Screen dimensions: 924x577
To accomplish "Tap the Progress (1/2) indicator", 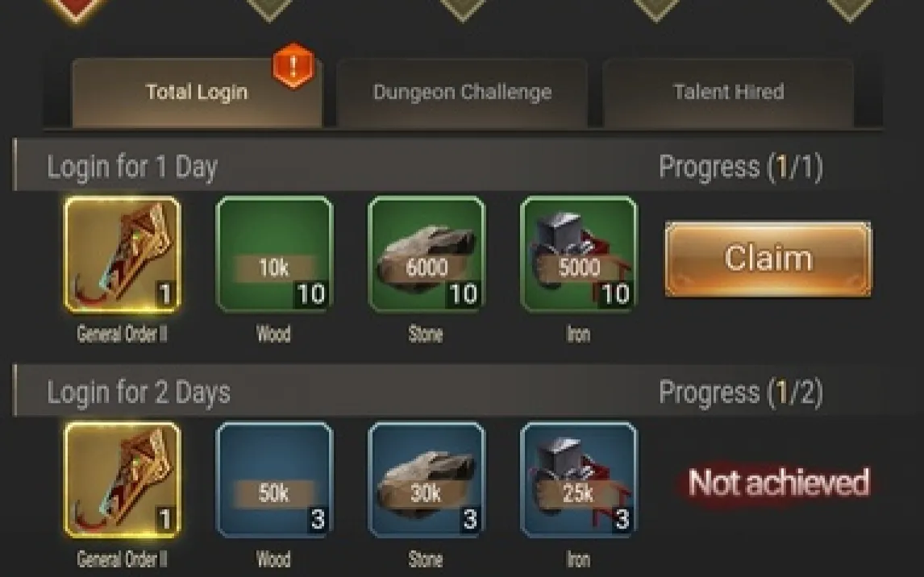I will coord(741,392).
